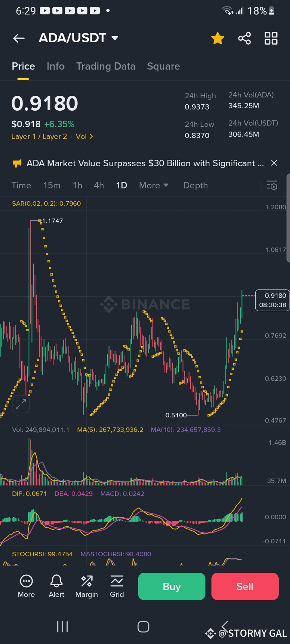Select the 1D chart interval
The height and width of the screenshot is (644, 290).
[x=122, y=186]
